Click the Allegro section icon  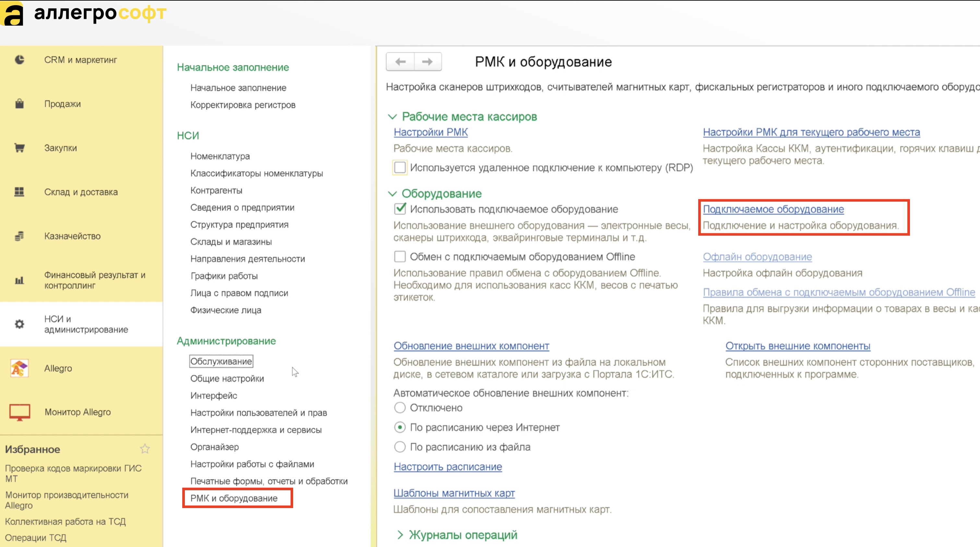pos(19,368)
